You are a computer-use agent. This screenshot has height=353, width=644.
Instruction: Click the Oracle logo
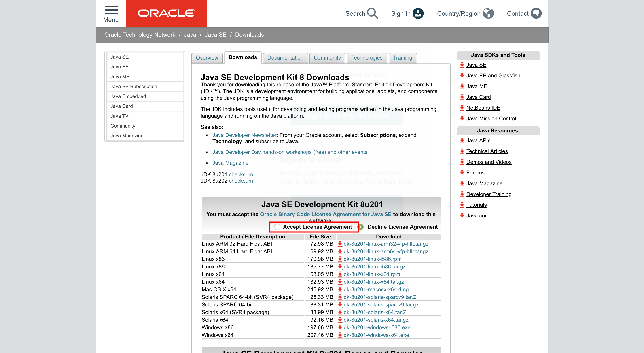167,13
